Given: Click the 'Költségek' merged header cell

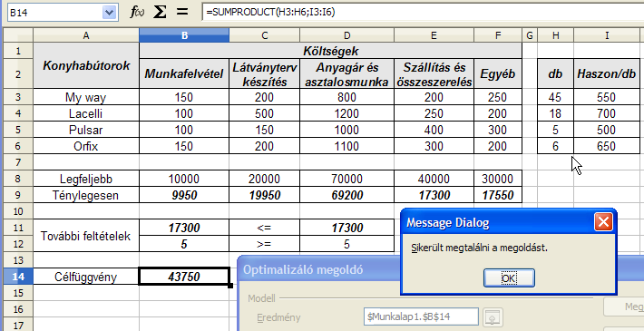Looking at the screenshot, I should tap(331, 51).
